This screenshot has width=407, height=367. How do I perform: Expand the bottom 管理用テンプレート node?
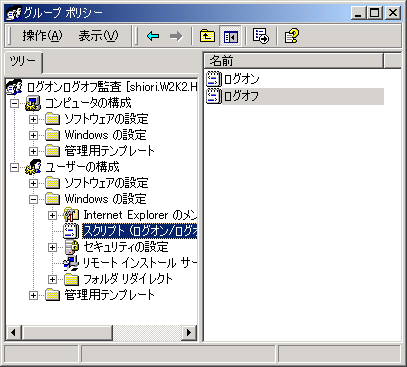tap(33, 295)
